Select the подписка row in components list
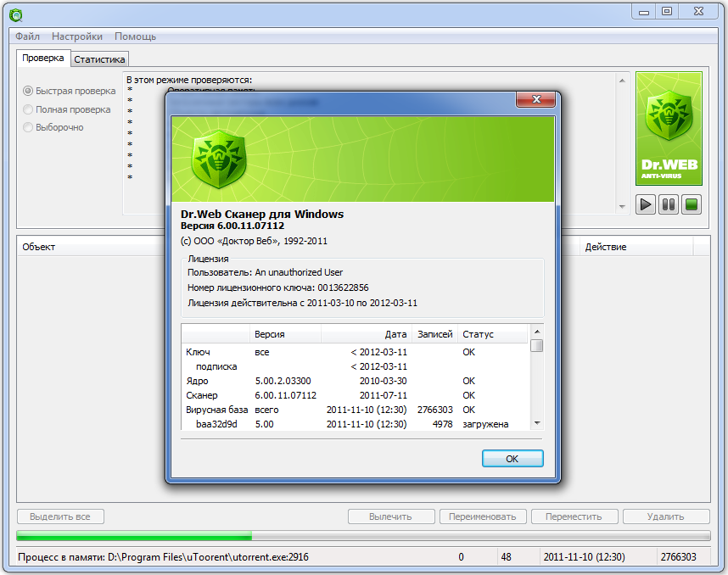The width and height of the screenshot is (728, 575). 356,366
